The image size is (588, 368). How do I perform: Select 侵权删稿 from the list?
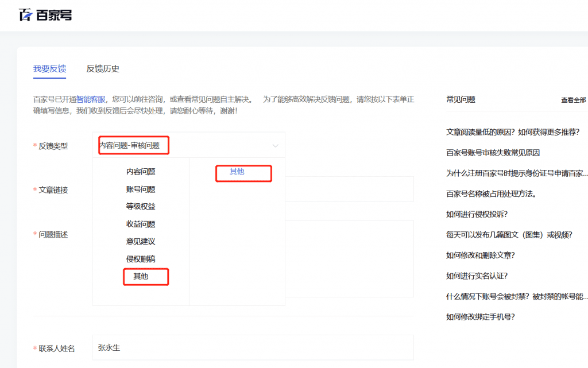141,259
